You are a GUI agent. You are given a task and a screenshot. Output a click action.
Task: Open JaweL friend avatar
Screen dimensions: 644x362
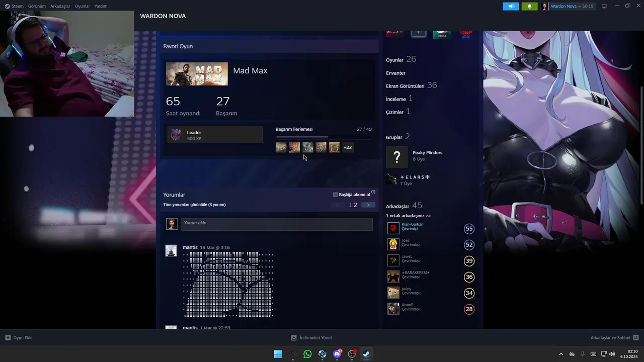(393, 260)
